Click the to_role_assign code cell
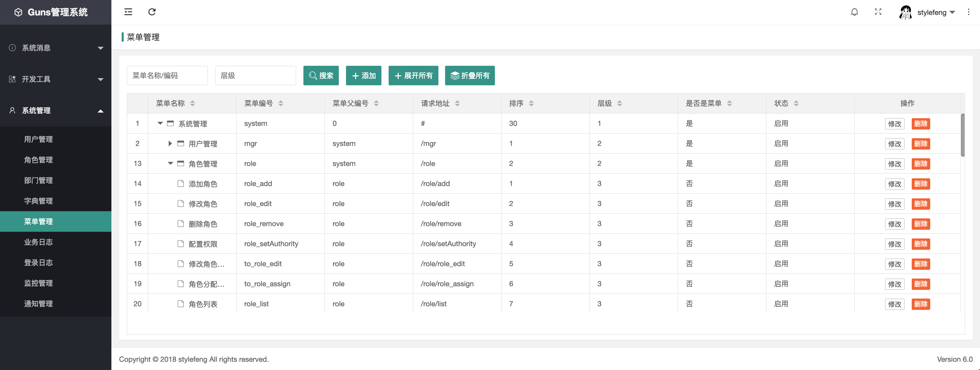980x370 pixels. [280, 284]
